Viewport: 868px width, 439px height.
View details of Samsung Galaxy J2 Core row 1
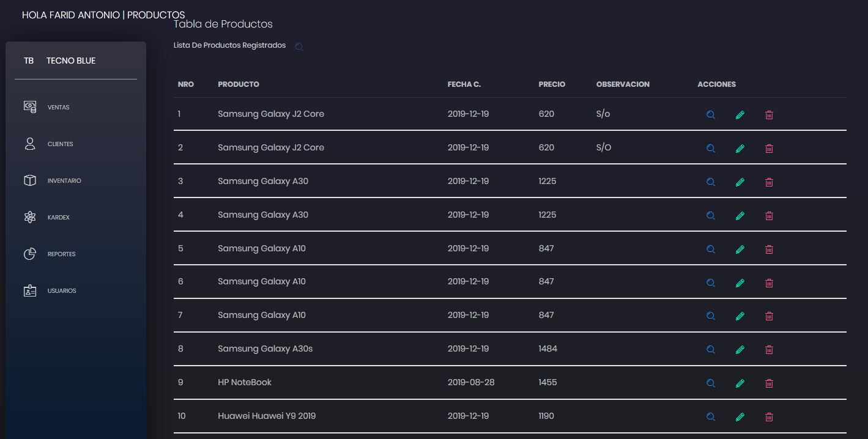[x=711, y=115]
